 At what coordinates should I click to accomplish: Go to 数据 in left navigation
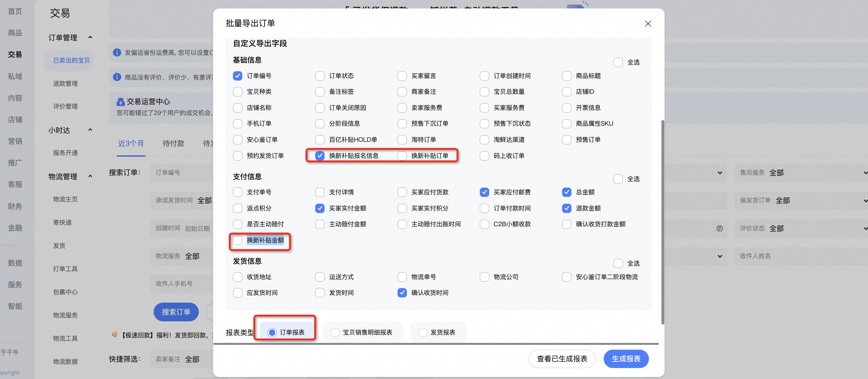pos(15,263)
